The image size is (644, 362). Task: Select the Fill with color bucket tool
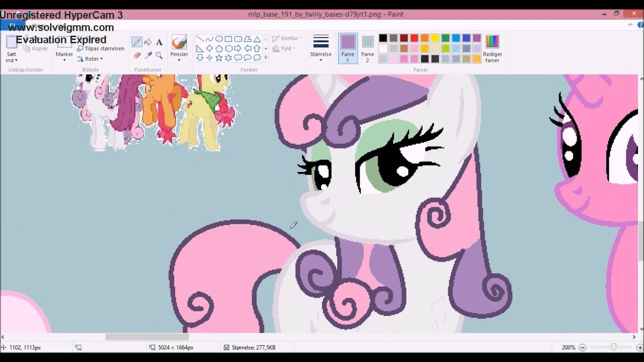[x=148, y=43]
